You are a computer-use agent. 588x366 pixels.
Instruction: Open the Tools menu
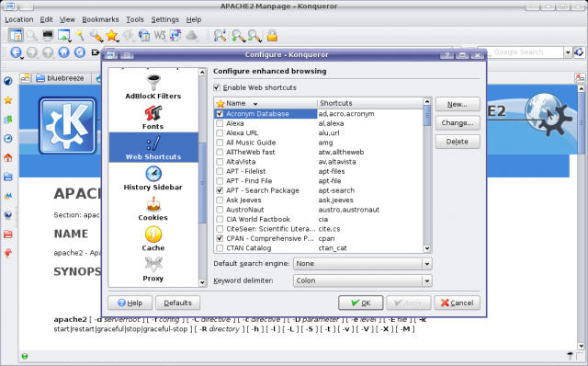[135, 19]
